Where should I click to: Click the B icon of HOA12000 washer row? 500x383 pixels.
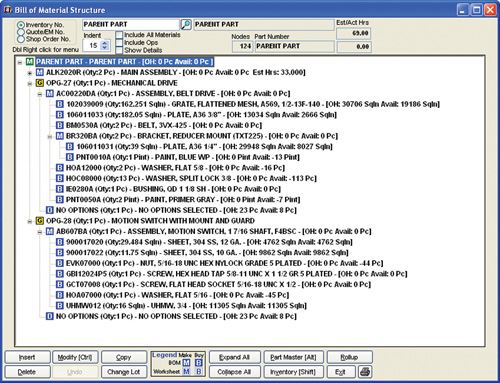pos(60,168)
